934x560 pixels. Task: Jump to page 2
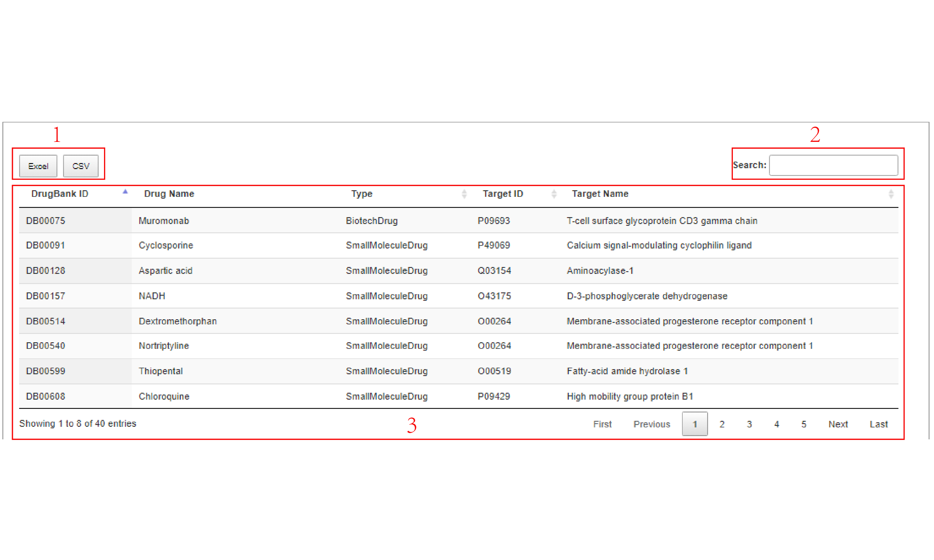(722, 424)
